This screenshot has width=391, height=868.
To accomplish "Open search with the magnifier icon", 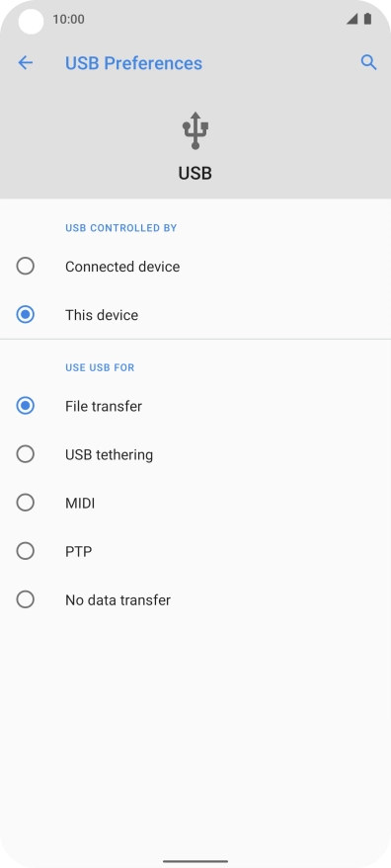I will [x=369, y=62].
